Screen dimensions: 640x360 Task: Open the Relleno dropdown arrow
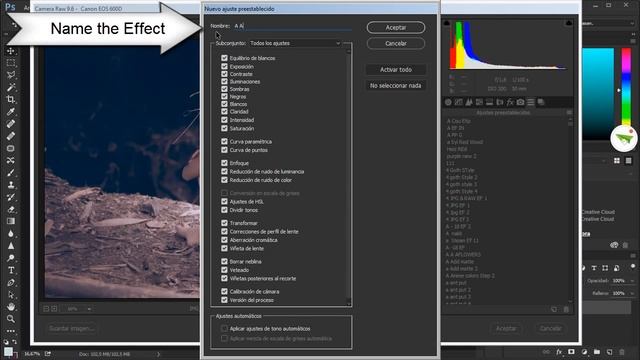coord(632,293)
